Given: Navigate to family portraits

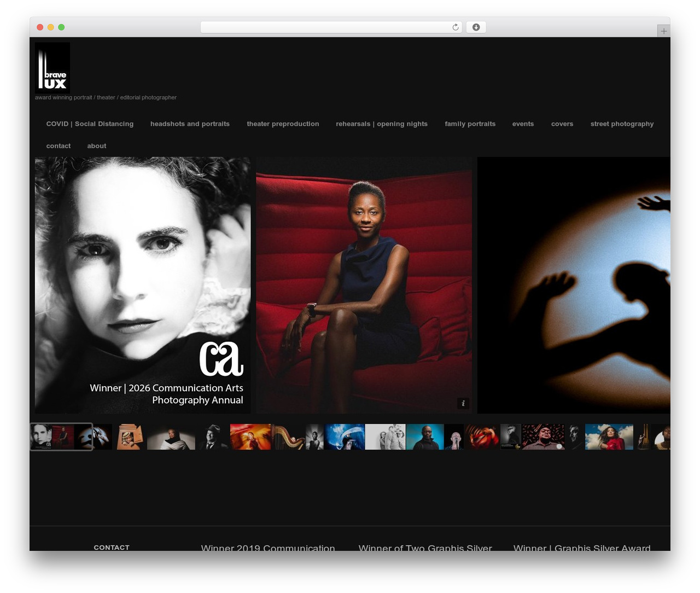Looking at the screenshot, I should (x=470, y=124).
